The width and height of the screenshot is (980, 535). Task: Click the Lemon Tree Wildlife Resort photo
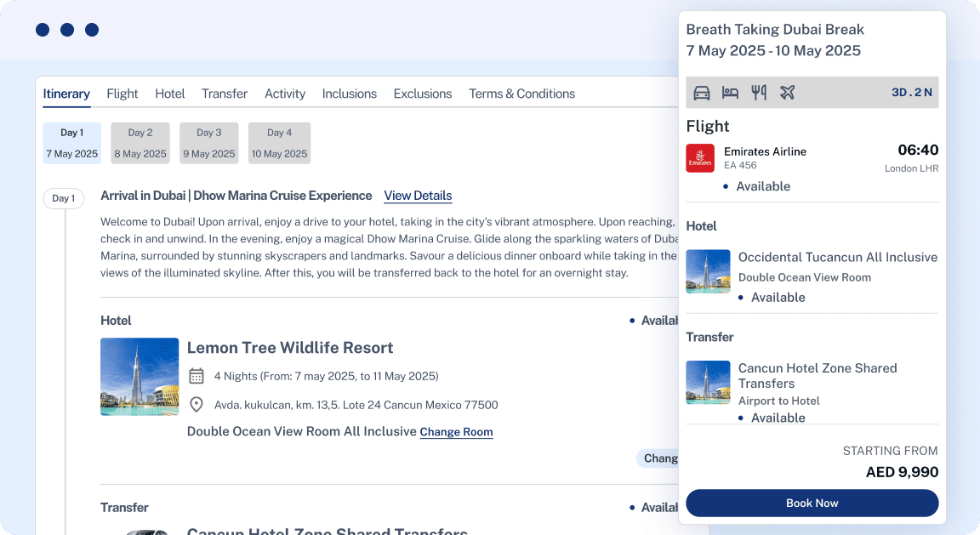(140, 377)
